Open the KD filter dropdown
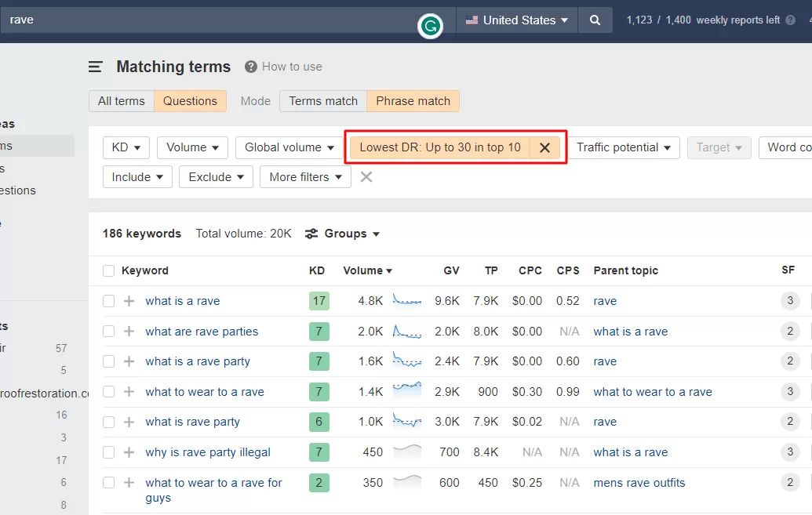The image size is (812, 515). [x=126, y=147]
